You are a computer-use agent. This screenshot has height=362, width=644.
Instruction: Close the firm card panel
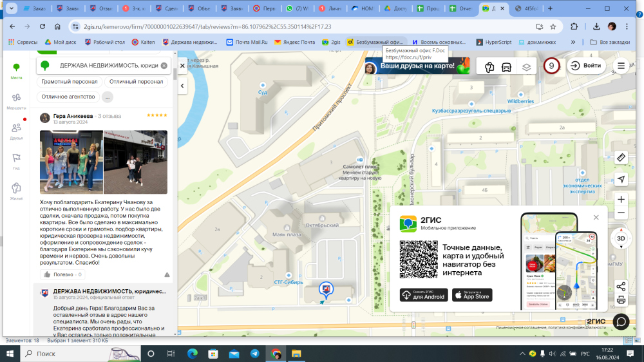182,66
